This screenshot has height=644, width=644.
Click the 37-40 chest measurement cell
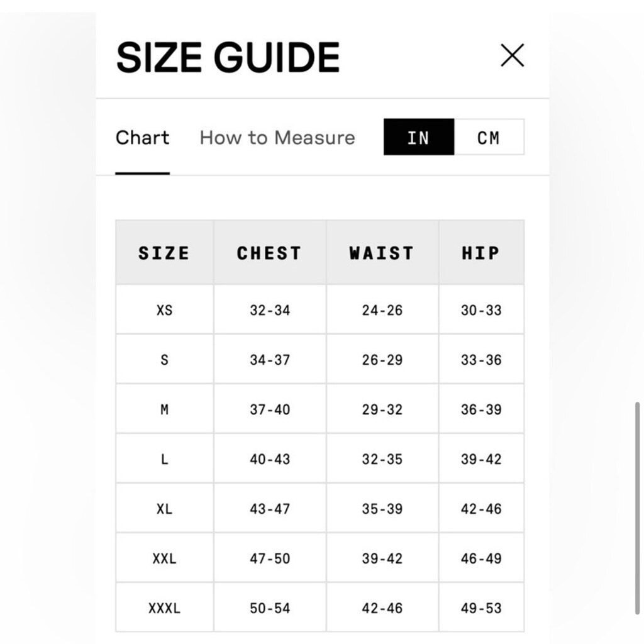[270, 409]
